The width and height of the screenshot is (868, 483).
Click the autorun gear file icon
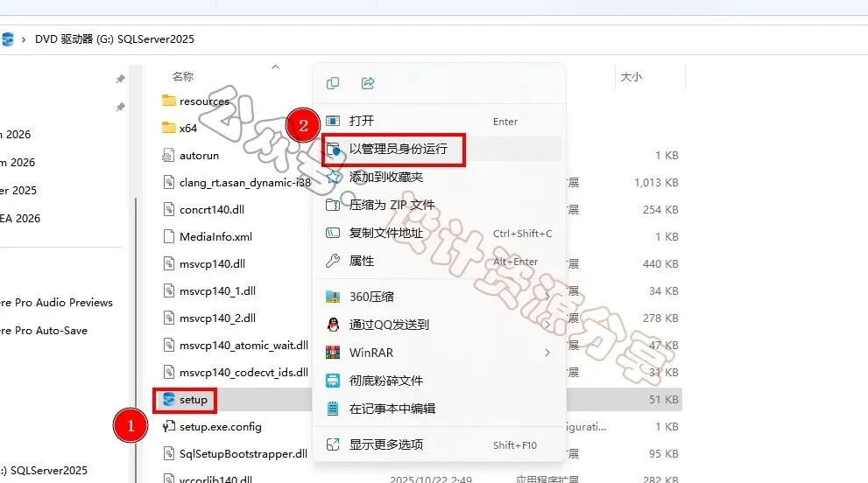coord(168,156)
